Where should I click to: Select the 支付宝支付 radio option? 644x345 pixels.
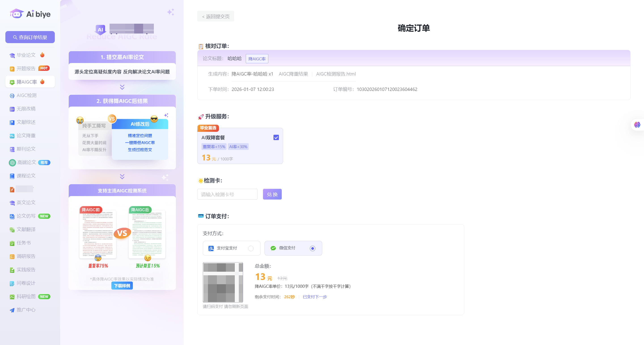click(251, 248)
